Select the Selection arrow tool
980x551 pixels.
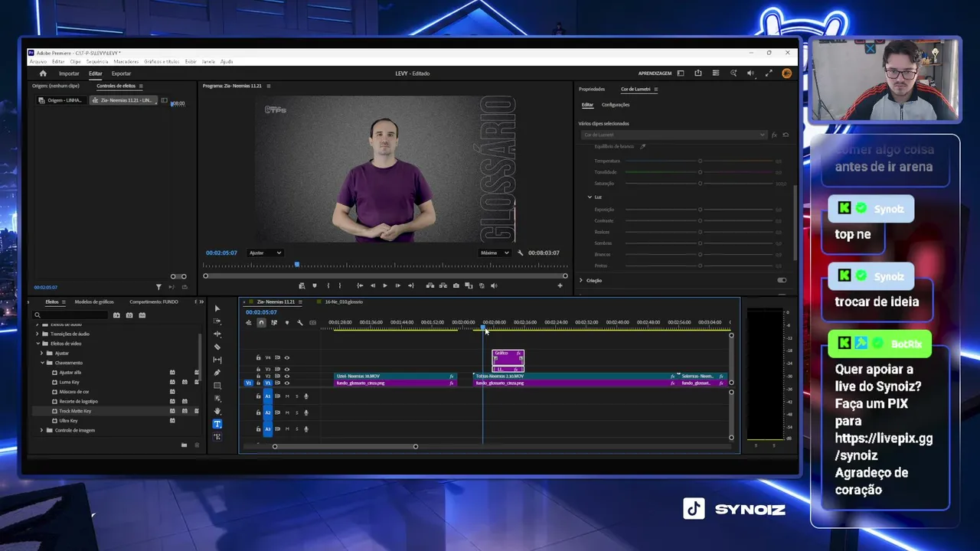coord(217,308)
